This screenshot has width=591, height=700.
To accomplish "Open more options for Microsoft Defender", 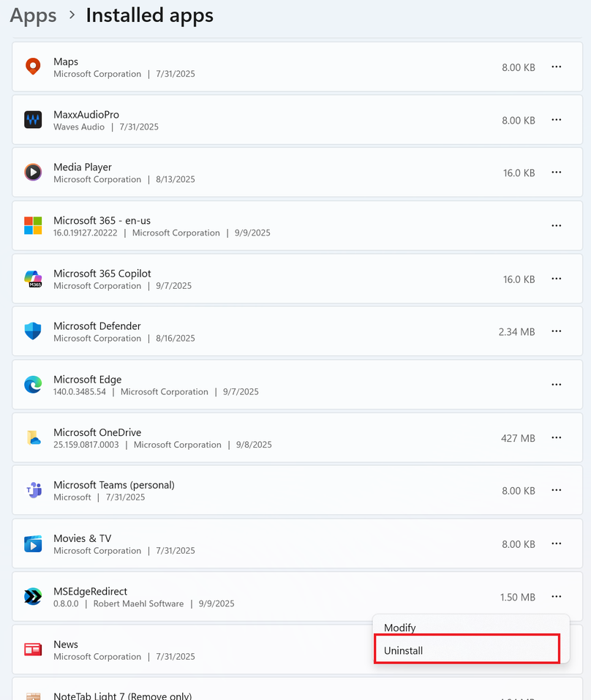I will coord(556,331).
